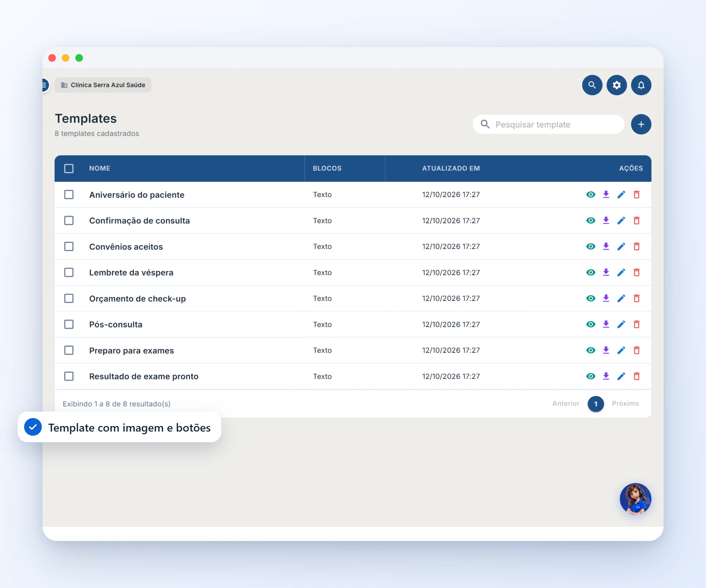Preview the Orçamento de check-up template
This screenshot has height=588, width=706.
click(591, 298)
